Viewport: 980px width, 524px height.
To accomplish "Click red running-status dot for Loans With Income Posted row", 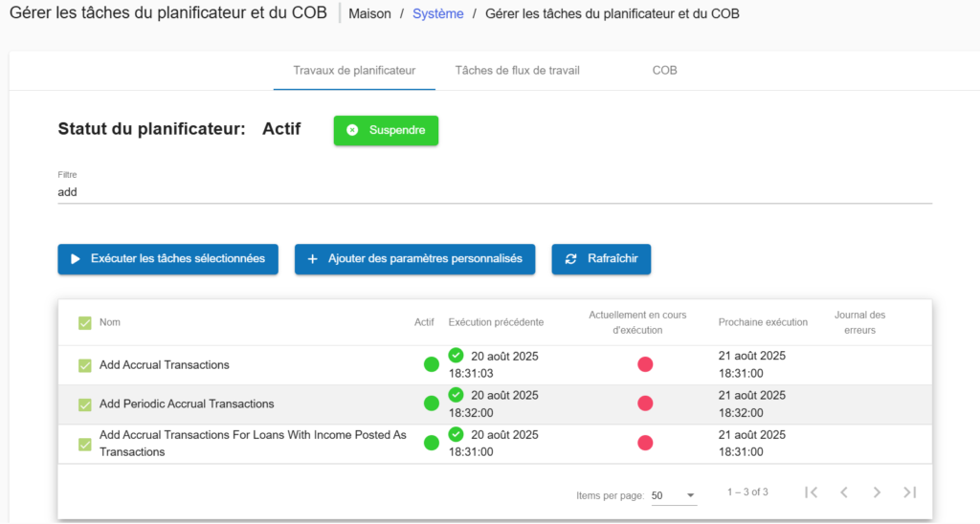I will click(x=645, y=443).
